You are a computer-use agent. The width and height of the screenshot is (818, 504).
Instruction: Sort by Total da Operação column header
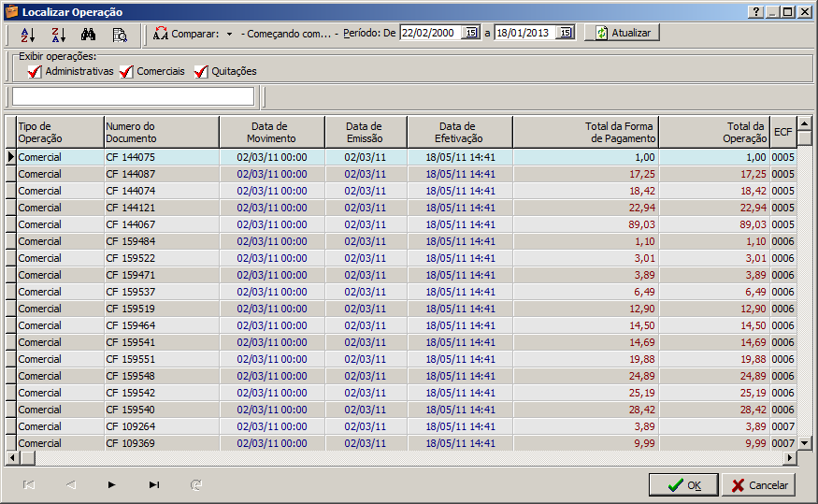[x=714, y=132]
